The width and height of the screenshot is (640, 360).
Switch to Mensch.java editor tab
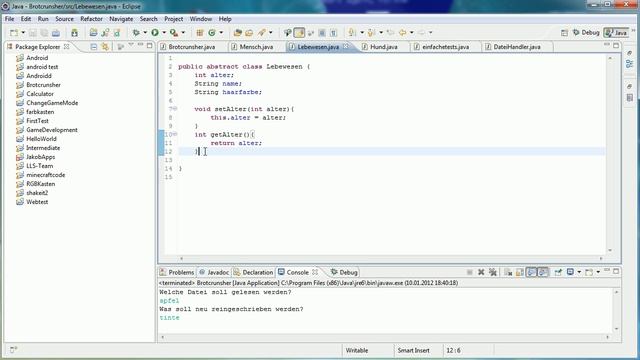[x=256, y=47]
